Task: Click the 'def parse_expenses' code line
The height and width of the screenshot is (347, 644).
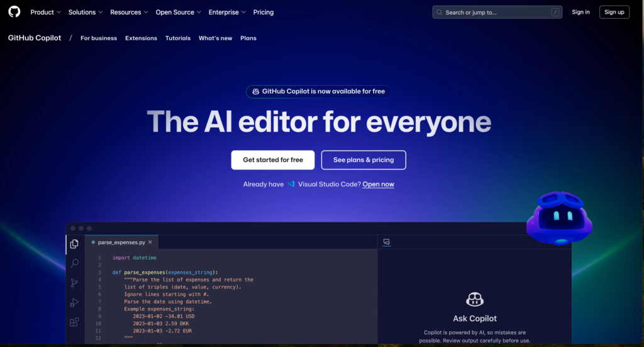Action: coord(165,272)
